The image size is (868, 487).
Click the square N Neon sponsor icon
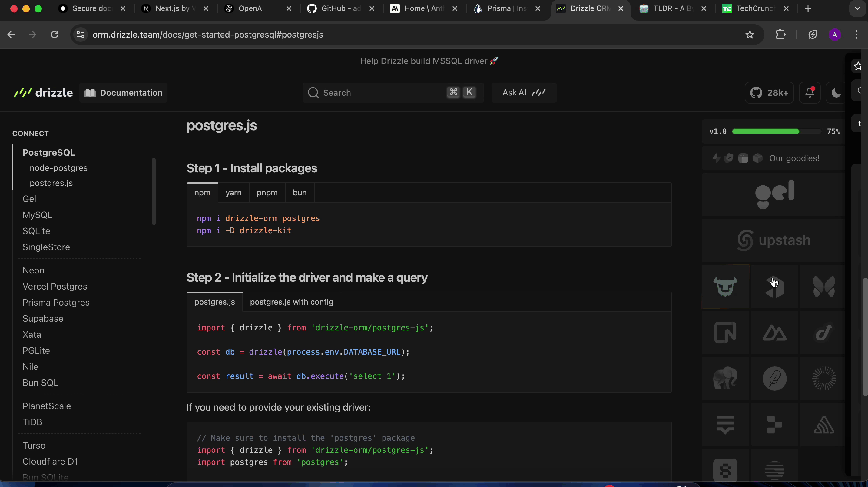725,333
